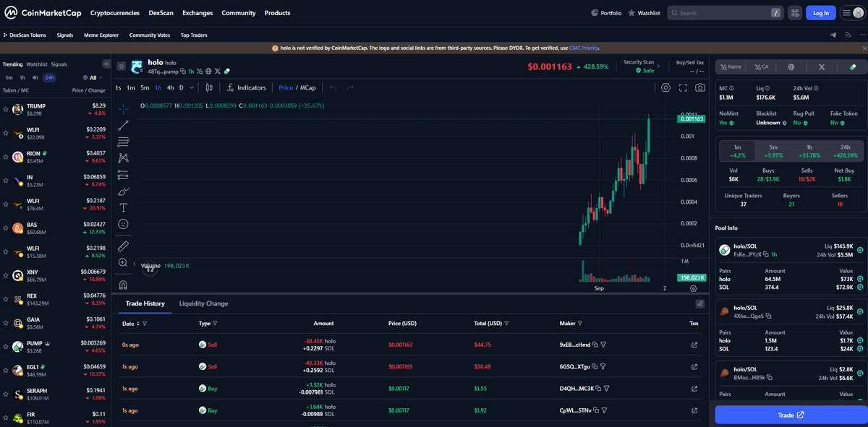Focus the Search input field

[x=726, y=13]
